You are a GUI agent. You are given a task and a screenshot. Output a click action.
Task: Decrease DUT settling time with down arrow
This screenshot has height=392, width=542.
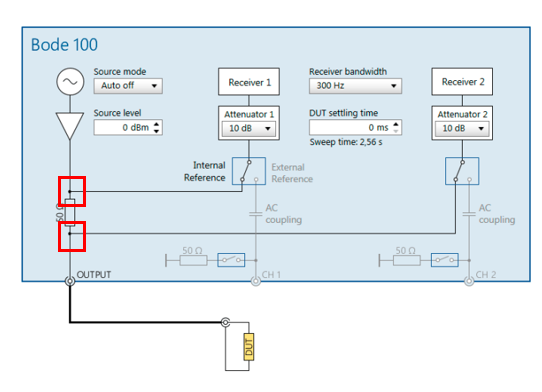tap(396, 131)
